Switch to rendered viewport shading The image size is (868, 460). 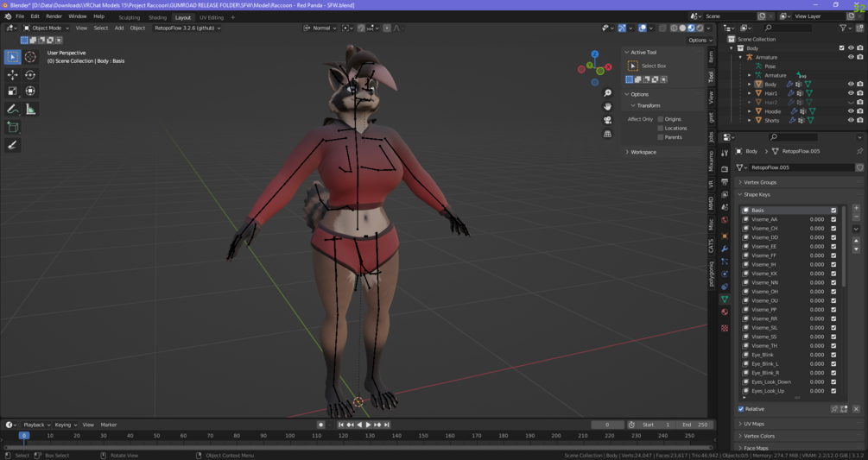[700, 28]
